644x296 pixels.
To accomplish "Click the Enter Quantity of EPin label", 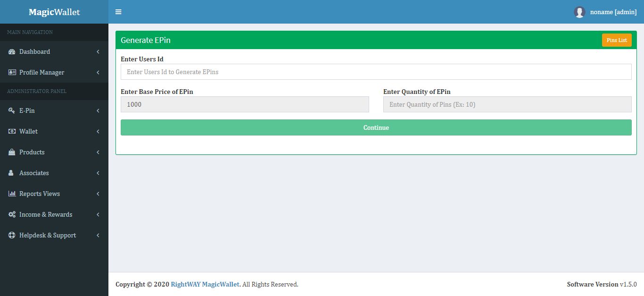I will tap(417, 92).
